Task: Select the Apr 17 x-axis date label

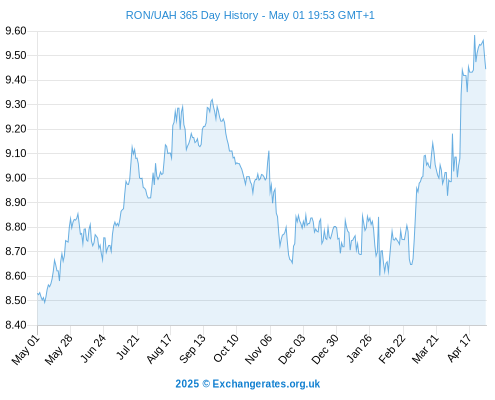Action: click(x=459, y=348)
